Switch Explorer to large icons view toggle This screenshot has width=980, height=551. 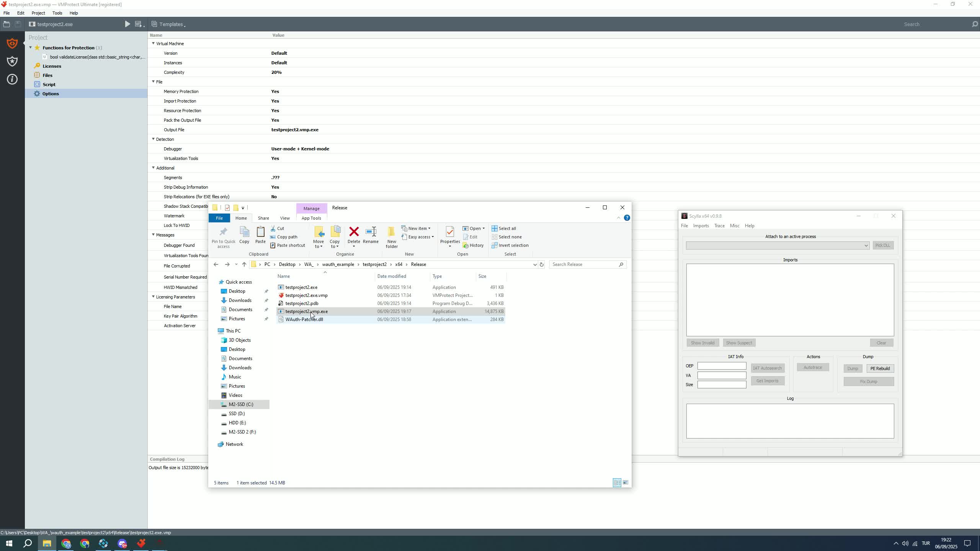coord(626,483)
